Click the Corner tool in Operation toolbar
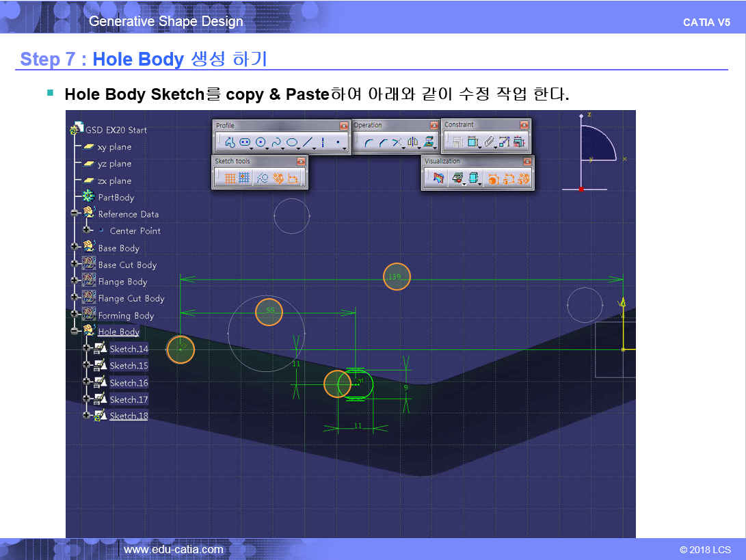Viewport: 746px width, 560px height. tap(369, 142)
